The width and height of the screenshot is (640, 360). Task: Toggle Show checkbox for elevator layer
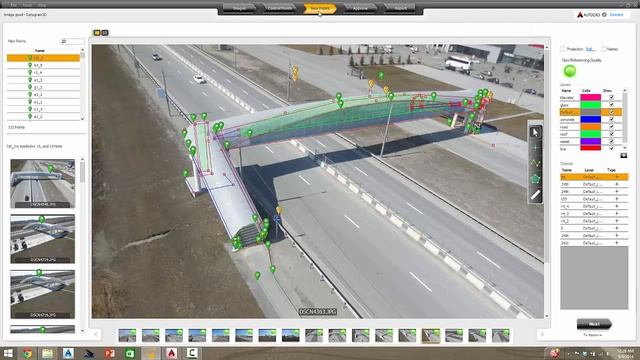tap(611, 97)
